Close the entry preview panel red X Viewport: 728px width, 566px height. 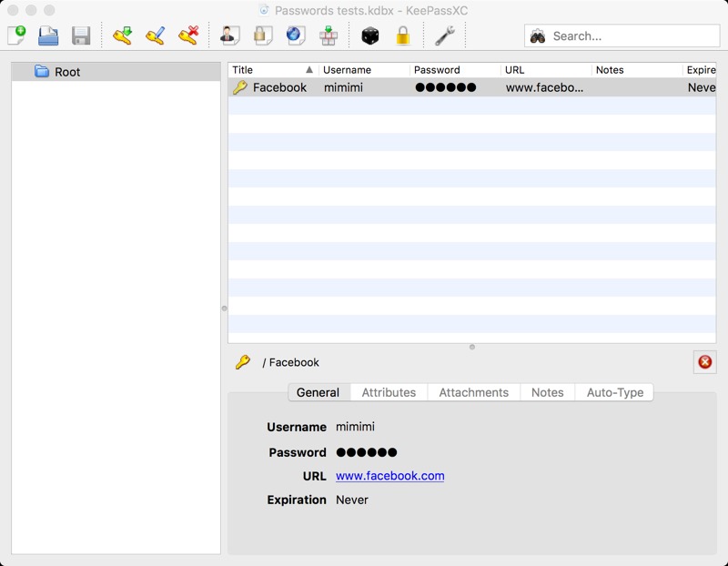tap(704, 361)
